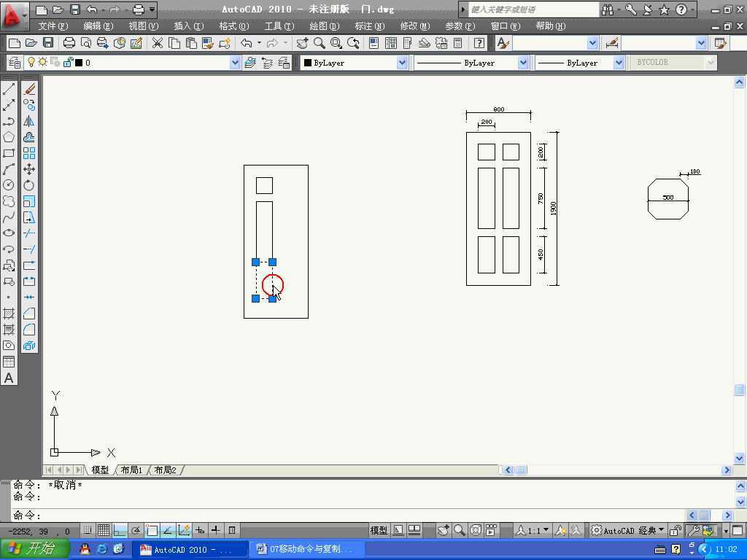Select the Rectangle draw tool
The image size is (747, 560).
tap(9, 153)
